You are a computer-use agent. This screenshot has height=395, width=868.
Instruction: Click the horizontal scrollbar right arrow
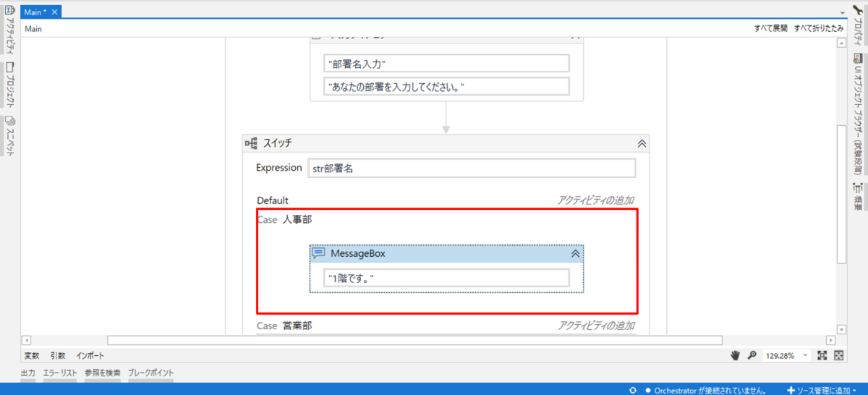(x=830, y=340)
